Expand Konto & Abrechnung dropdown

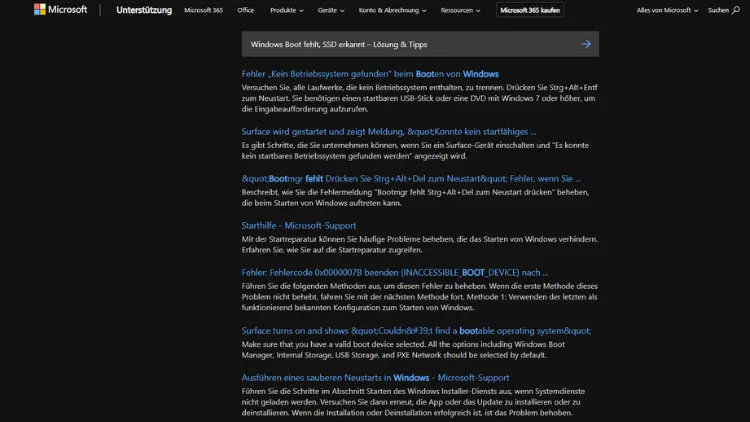click(x=392, y=10)
